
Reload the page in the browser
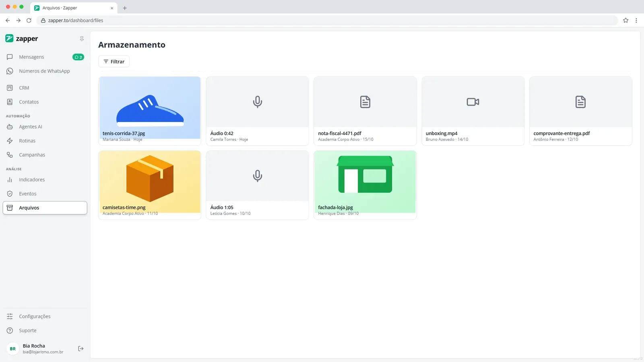[x=29, y=21]
